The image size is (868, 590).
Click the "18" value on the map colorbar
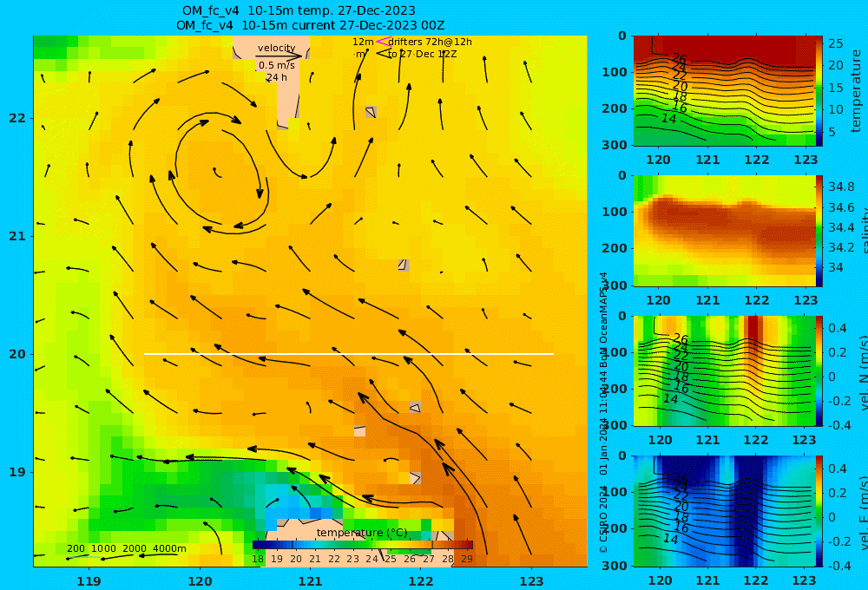(258, 559)
